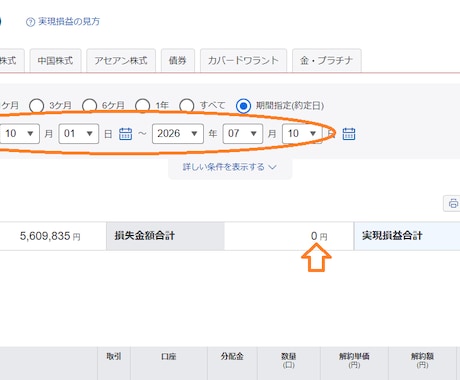Click the 分配金 column header
The image size is (460, 380).
232,357
